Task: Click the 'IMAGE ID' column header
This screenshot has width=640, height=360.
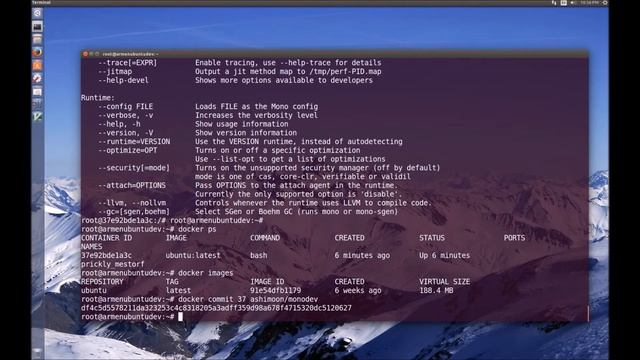Action: point(267,282)
